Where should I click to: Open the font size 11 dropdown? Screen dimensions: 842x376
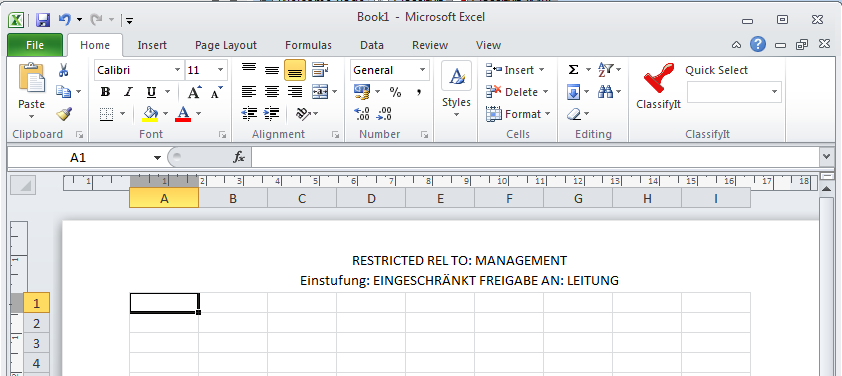(x=221, y=70)
